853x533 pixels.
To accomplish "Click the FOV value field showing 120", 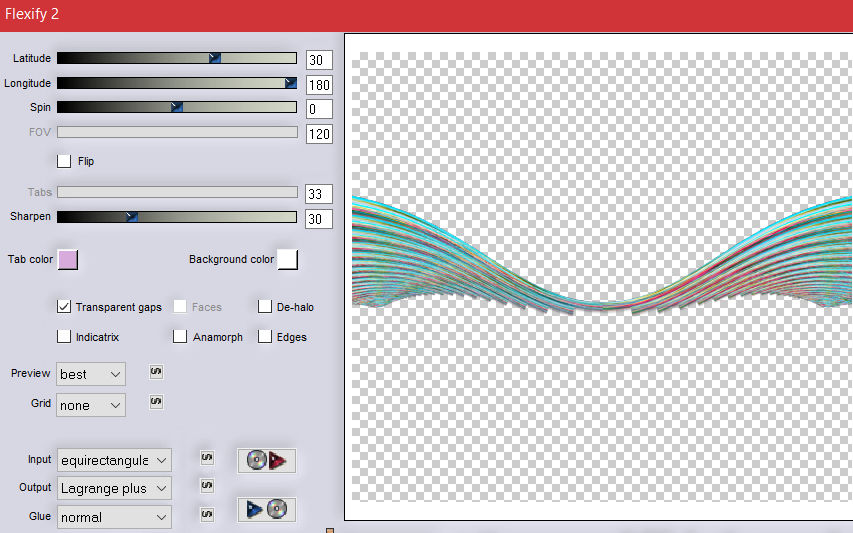I will pos(319,134).
